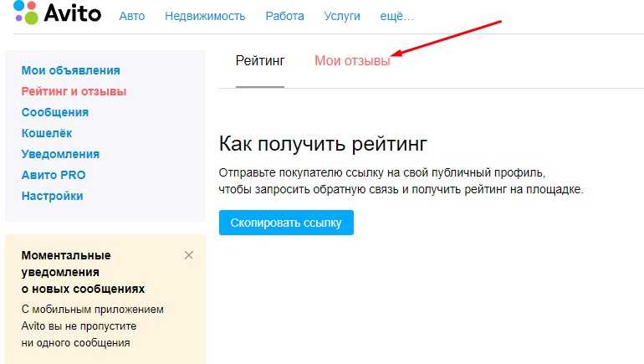Open Уведомления in sidebar

60,154
